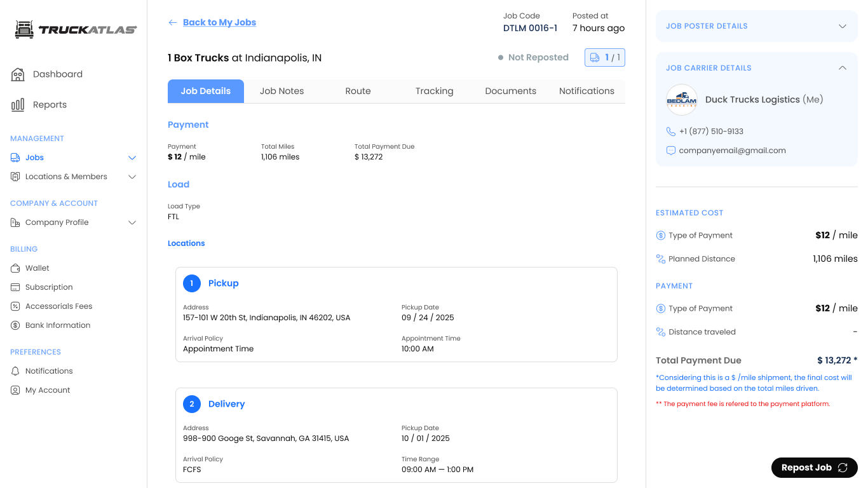Click the pickup date 09 / 24 / 2025
This screenshot has height=488, width=868.
[x=428, y=318]
